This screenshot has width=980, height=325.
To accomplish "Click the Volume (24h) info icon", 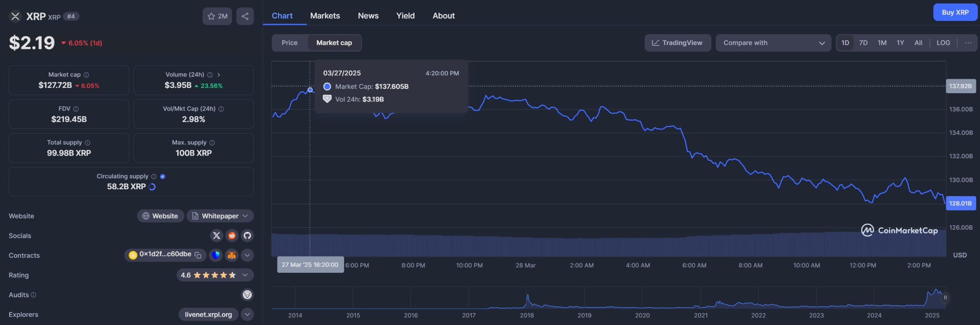I will [210, 75].
